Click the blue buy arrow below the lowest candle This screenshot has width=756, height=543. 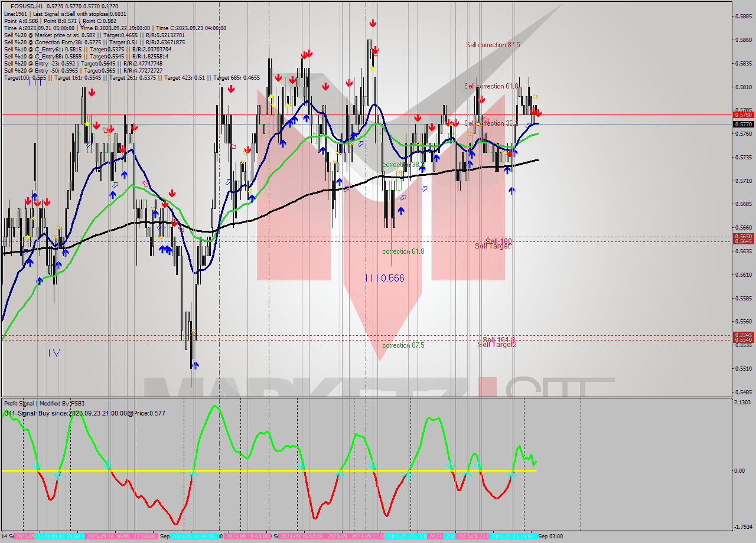pyautogui.click(x=195, y=365)
